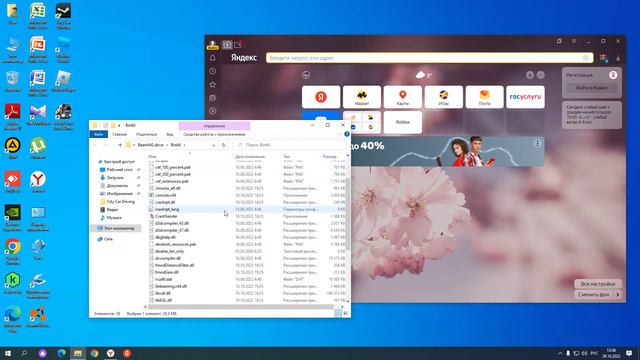
Task: Click the weather cloud widget in Yandex
Action: pyautogui.click(x=423, y=75)
